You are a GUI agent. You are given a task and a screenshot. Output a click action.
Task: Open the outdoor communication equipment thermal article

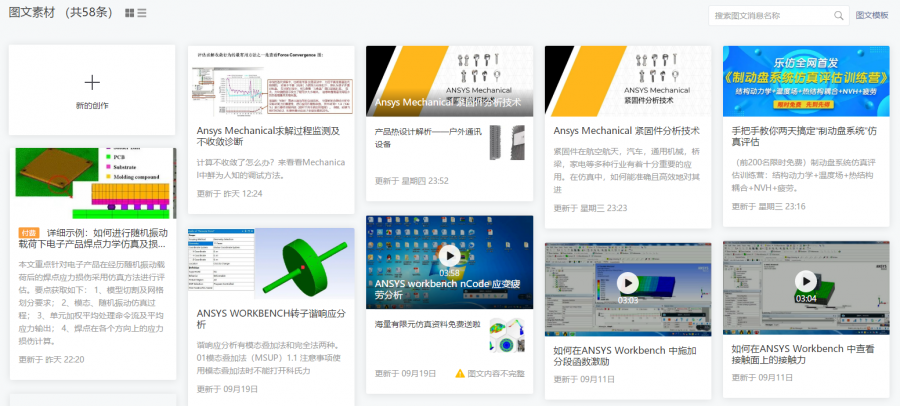[427, 136]
